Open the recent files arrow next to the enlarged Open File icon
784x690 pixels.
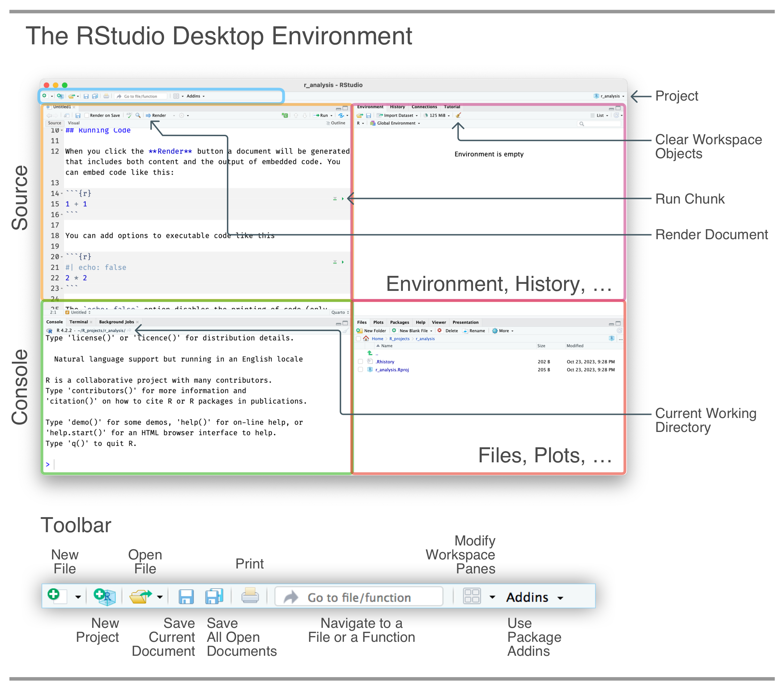[160, 597]
